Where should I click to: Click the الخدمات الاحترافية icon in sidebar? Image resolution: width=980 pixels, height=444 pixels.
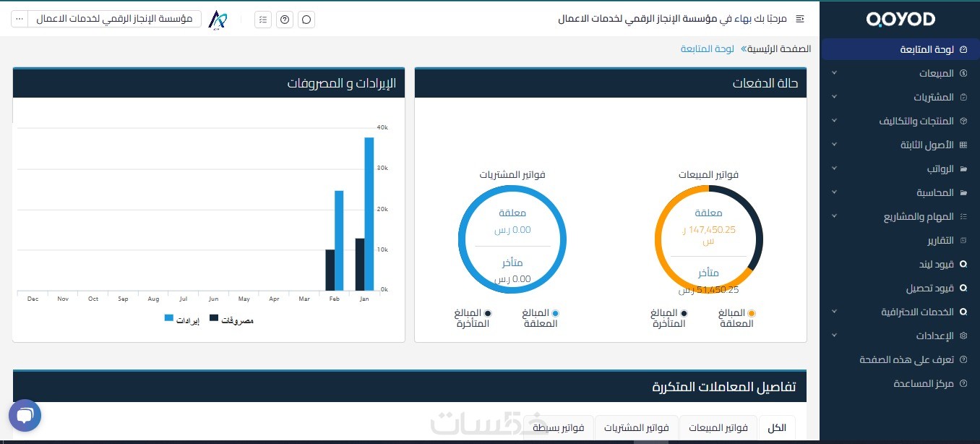tap(963, 312)
